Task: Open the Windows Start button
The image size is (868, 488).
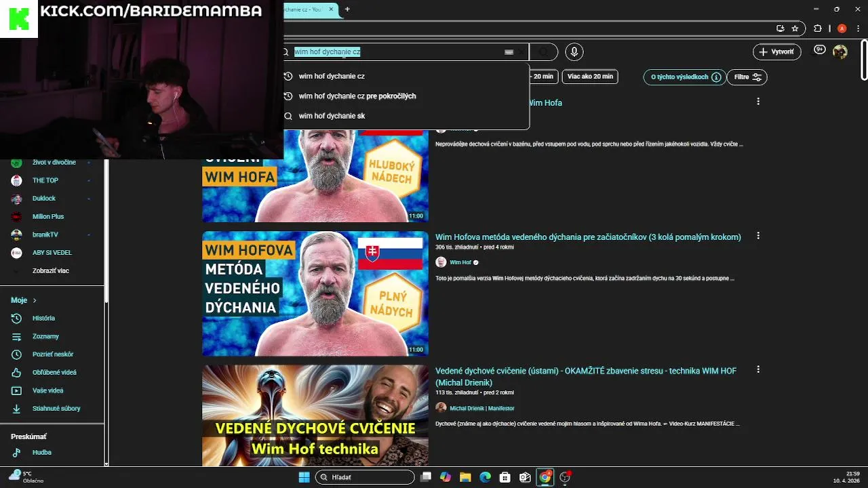Action: click(304, 477)
